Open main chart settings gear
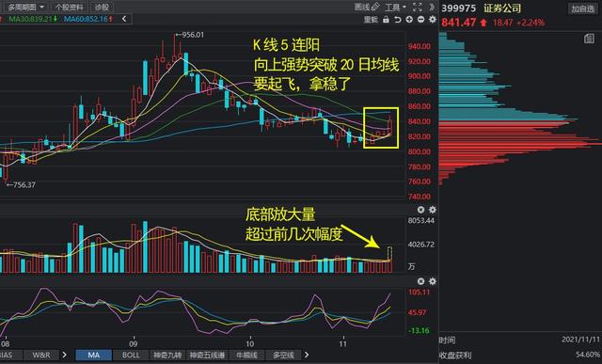The image size is (602, 364). coord(433,19)
